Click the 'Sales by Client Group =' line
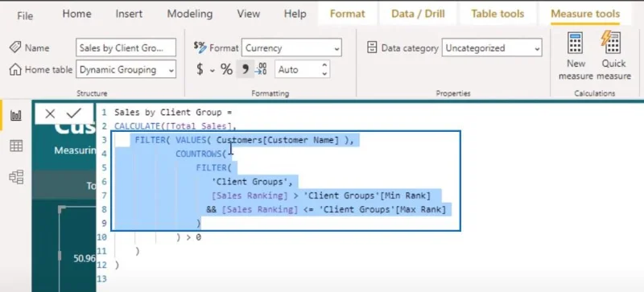Screen dimensions: 644x292 pos(173,113)
